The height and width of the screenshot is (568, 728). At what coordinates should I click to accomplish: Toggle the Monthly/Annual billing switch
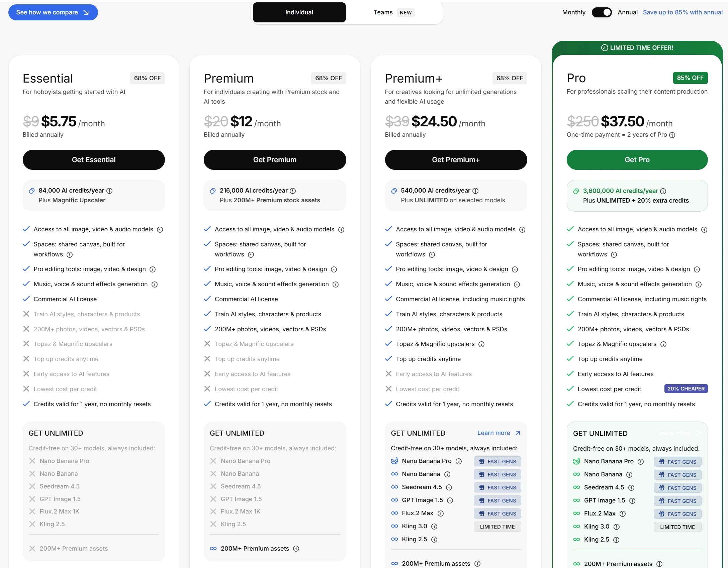click(x=602, y=12)
